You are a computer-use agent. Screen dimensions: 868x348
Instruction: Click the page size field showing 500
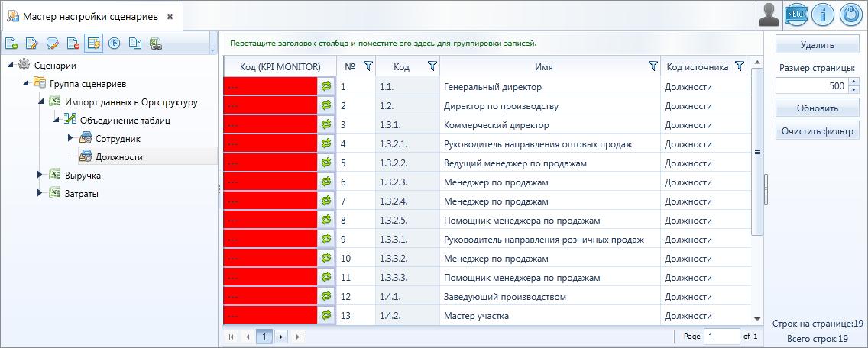[812, 85]
